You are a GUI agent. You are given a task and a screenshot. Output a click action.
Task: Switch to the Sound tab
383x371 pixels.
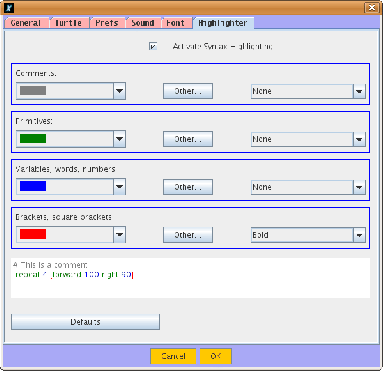point(143,23)
